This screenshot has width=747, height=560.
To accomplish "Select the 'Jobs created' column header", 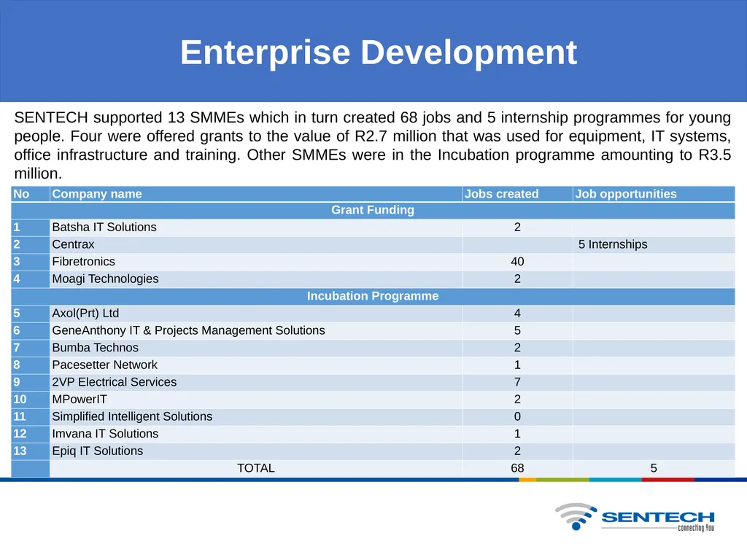I will pyautogui.click(x=517, y=194).
